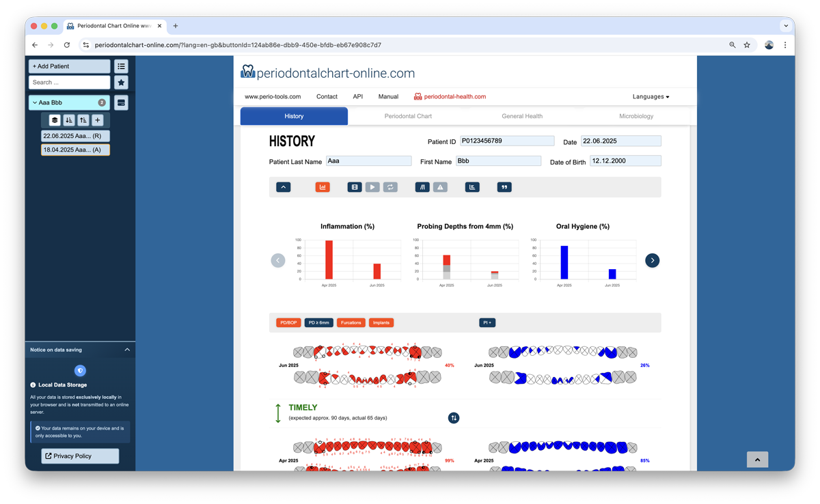Click the star favorites icon in sidebar
This screenshot has height=504, width=820.
pyautogui.click(x=121, y=83)
